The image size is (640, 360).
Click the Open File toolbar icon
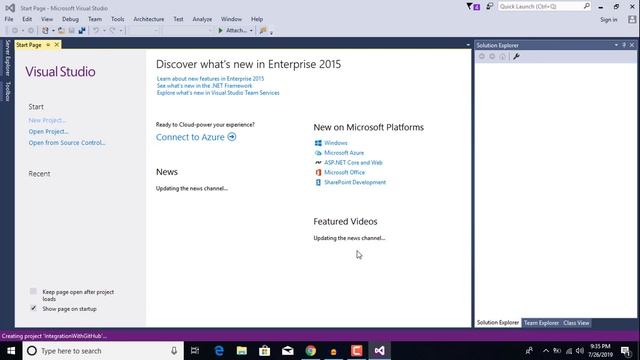pyautogui.click(x=61, y=30)
